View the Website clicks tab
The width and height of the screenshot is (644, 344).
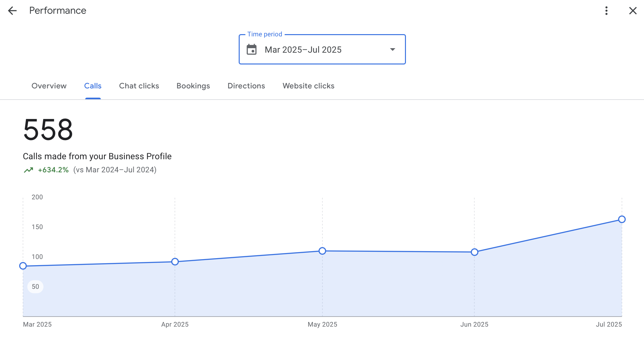(x=308, y=86)
